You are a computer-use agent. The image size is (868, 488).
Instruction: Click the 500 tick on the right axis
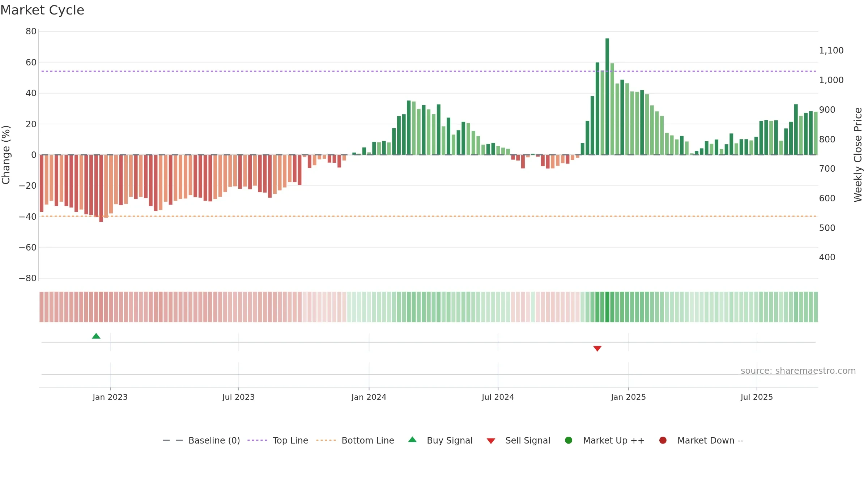click(x=827, y=228)
